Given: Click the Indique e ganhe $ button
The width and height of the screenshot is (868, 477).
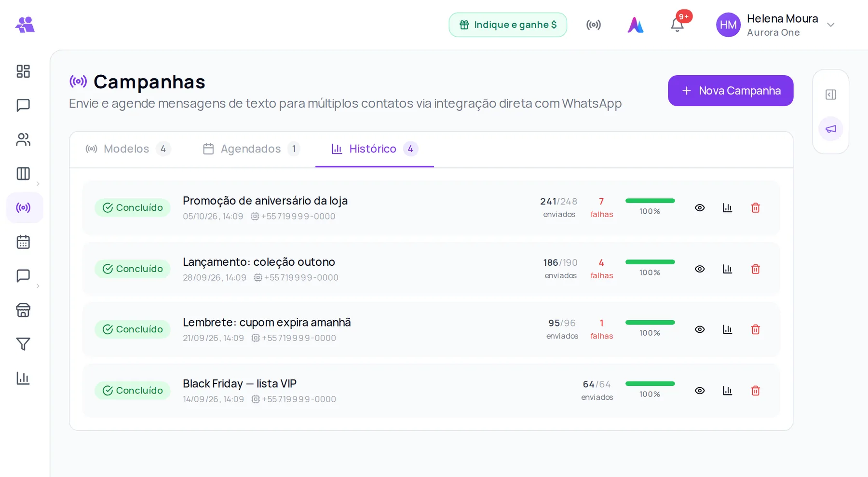Looking at the screenshot, I should click(508, 25).
